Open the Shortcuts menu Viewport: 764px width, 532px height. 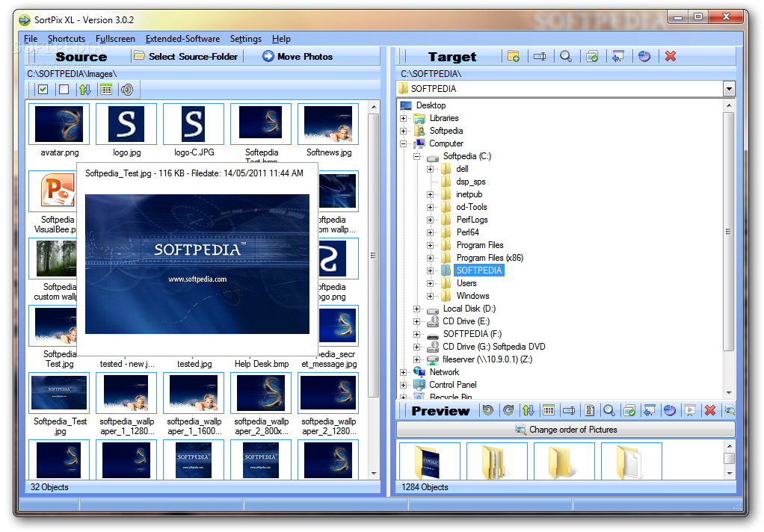(67, 39)
